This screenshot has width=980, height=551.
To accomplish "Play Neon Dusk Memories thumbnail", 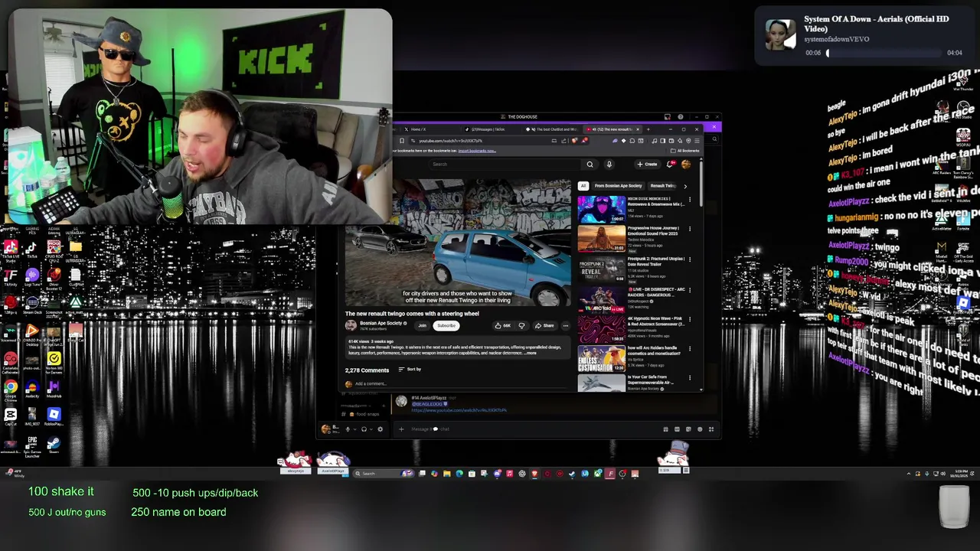I will pyautogui.click(x=601, y=209).
